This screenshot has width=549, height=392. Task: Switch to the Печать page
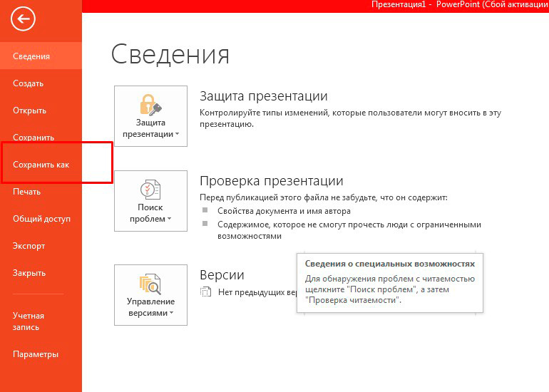(27, 192)
